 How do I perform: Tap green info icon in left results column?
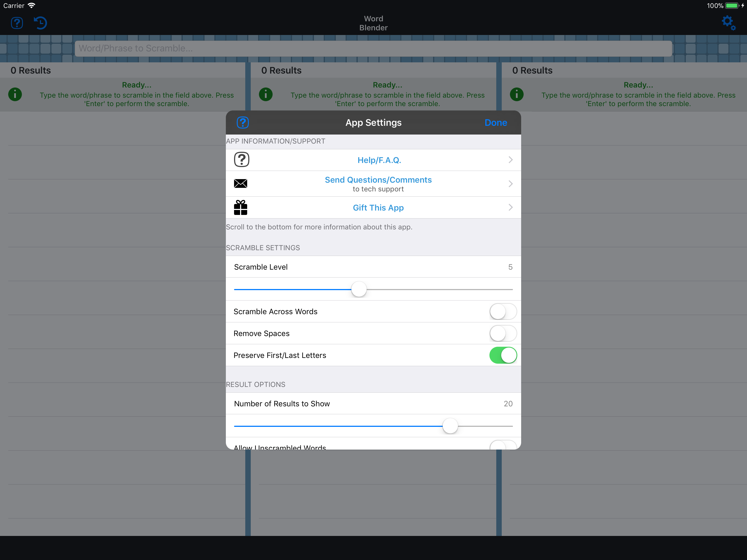tap(15, 94)
